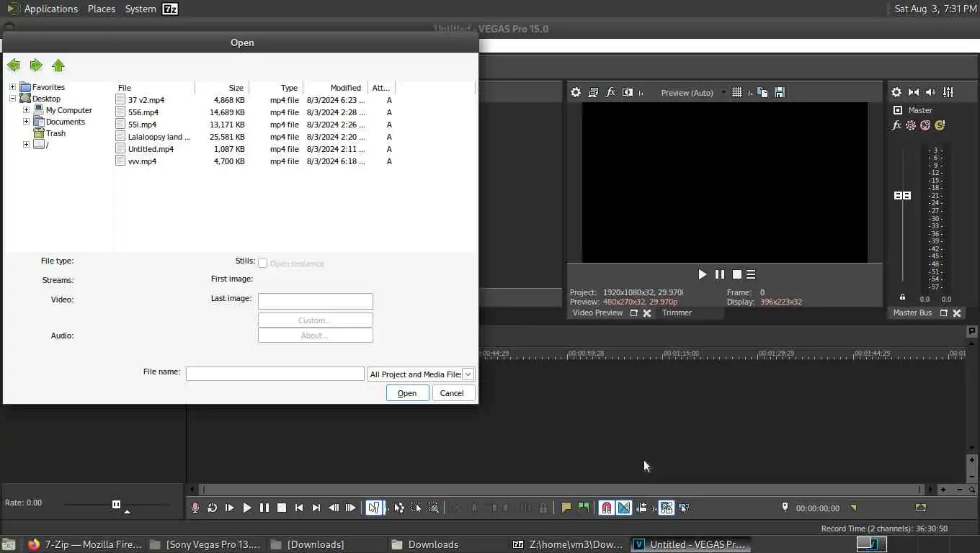Copy preview snapshot to clipboard
Screen dimensions: 980x553
762,92
